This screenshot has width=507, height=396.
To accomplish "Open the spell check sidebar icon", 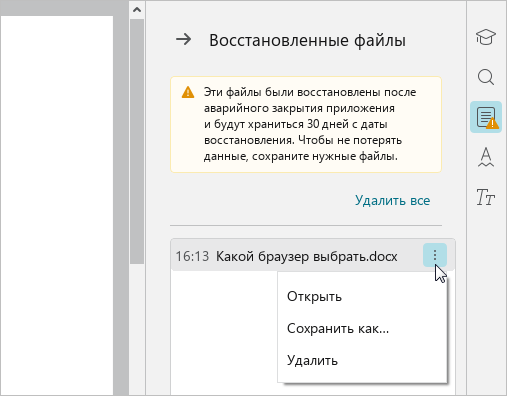I will [x=486, y=157].
